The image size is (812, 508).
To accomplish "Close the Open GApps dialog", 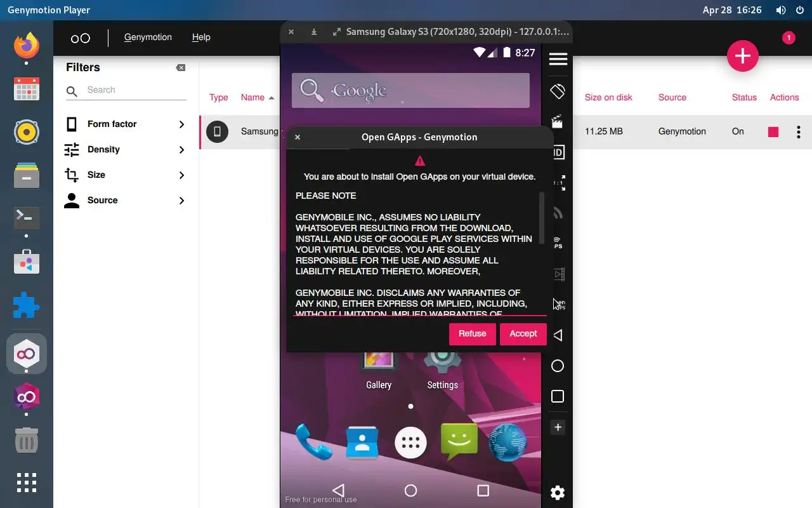I will coord(298,137).
